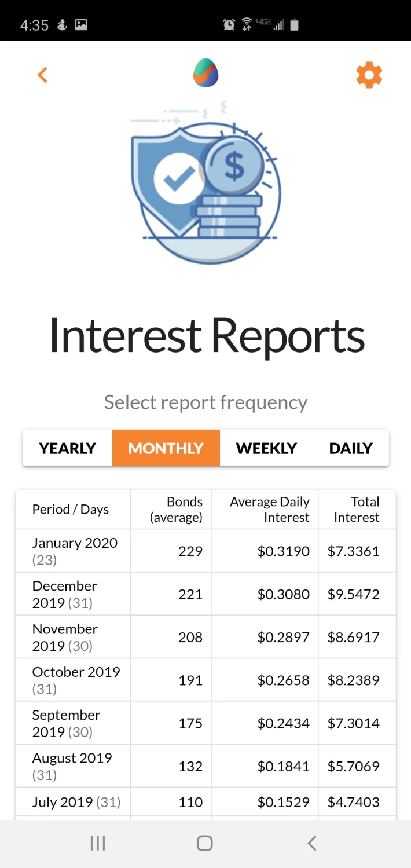
Task: Switch to the WEEKLY report tab
Action: [266, 448]
